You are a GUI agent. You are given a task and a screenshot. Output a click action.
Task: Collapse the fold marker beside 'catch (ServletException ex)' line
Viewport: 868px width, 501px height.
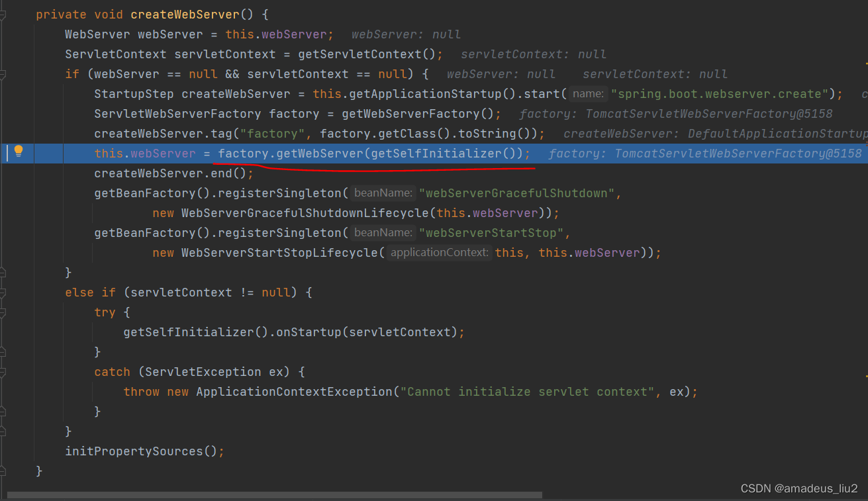(x=3, y=372)
